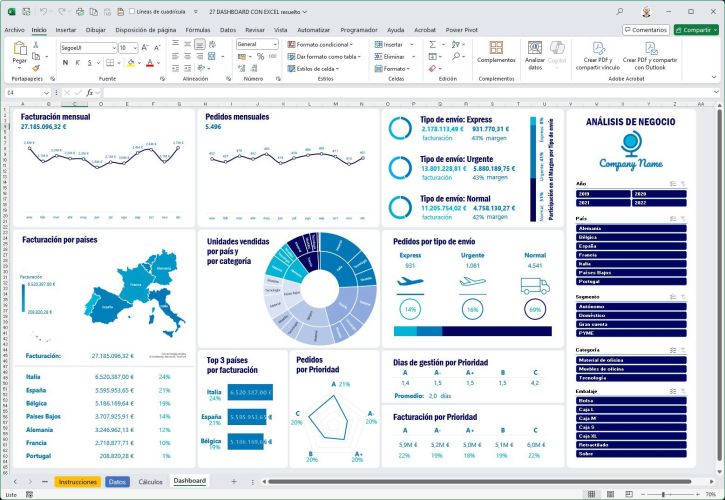The height and width of the screenshot is (500, 725).
Task: Open the Fórmulas ribbon tab
Action: 198,30
